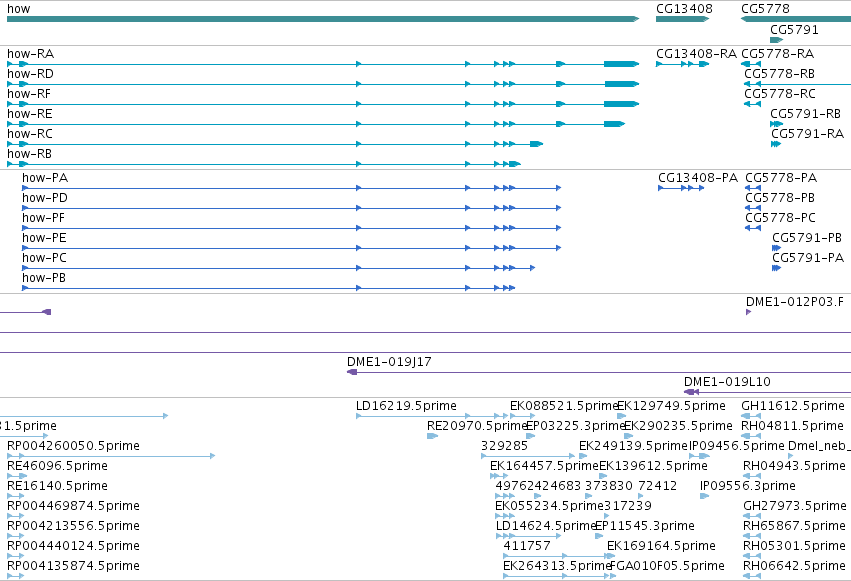
Task: Select EST GH11612.5prime
Action: point(793,406)
